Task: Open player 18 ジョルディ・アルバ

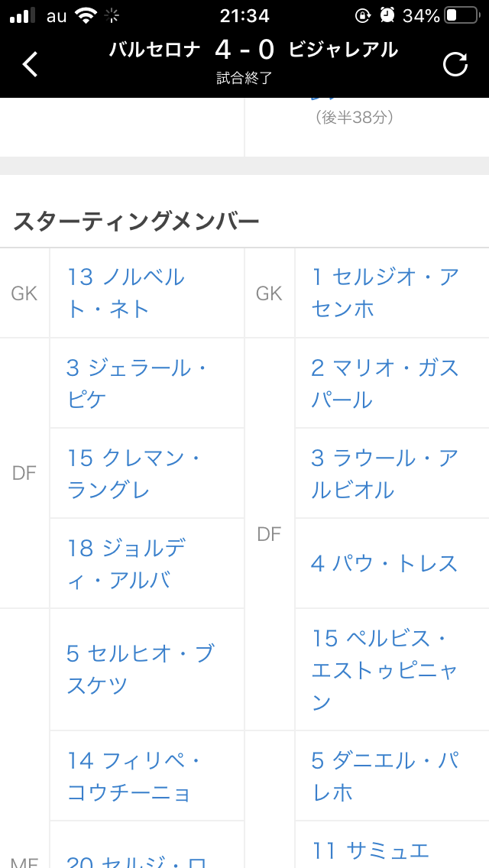Action: pos(126,564)
